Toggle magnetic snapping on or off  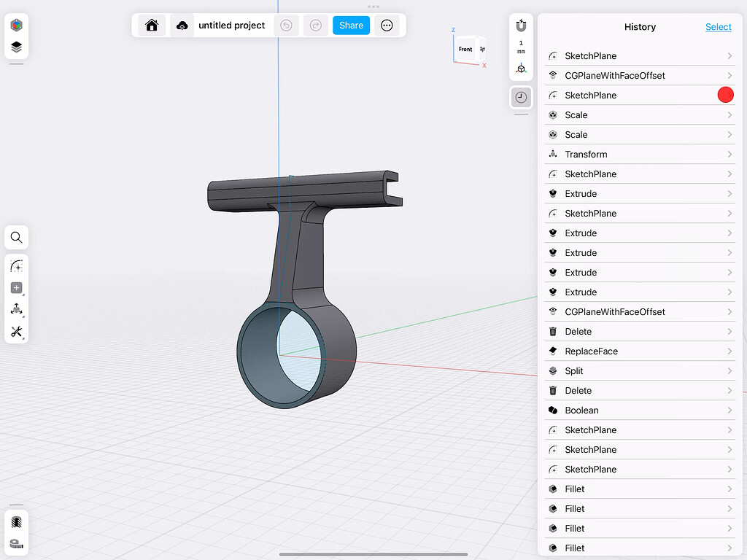(521, 26)
